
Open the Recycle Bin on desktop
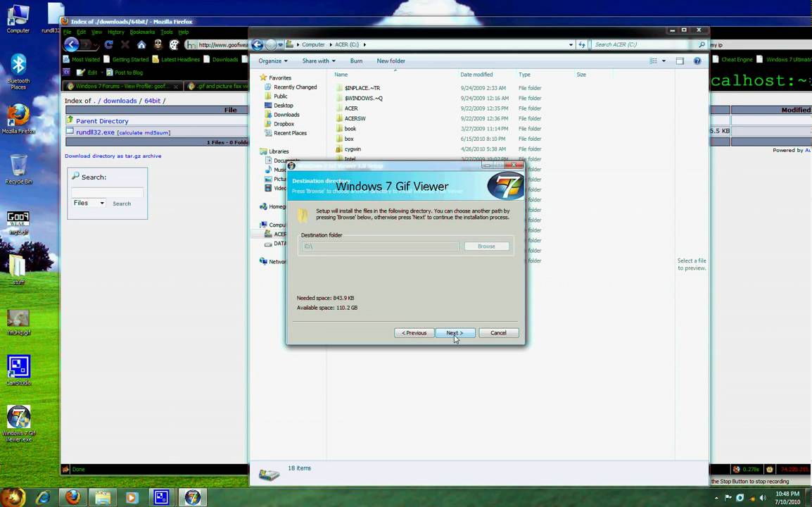(18, 169)
